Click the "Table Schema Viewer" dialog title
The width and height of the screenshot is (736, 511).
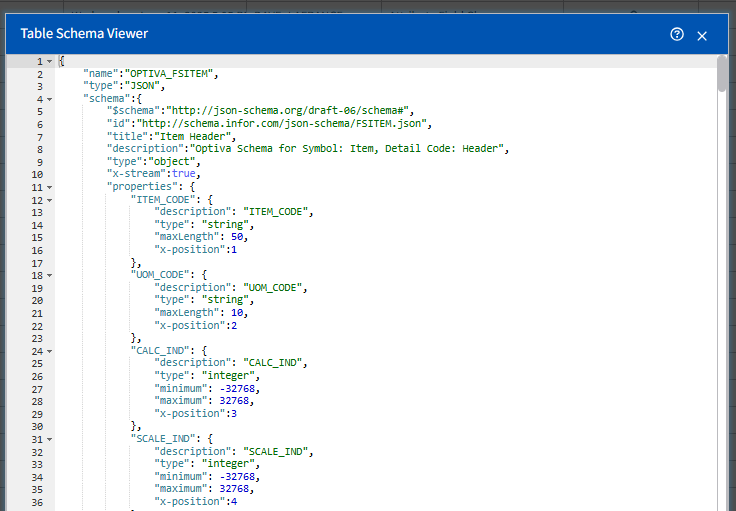(x=84, y=33)
